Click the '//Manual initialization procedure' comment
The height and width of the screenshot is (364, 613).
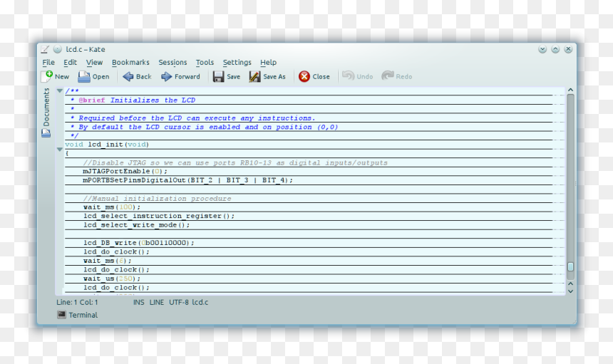point(157,199)
